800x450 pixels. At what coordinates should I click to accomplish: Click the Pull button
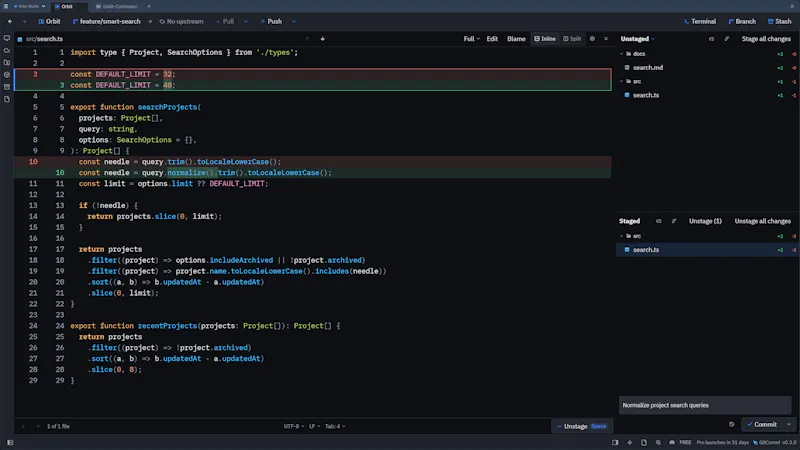point(225,21)
